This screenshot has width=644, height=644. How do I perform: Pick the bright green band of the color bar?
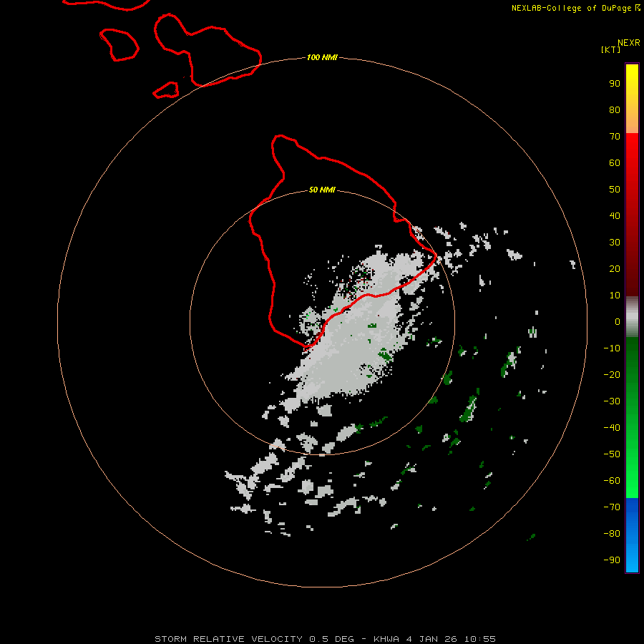(x=632, y=418)
